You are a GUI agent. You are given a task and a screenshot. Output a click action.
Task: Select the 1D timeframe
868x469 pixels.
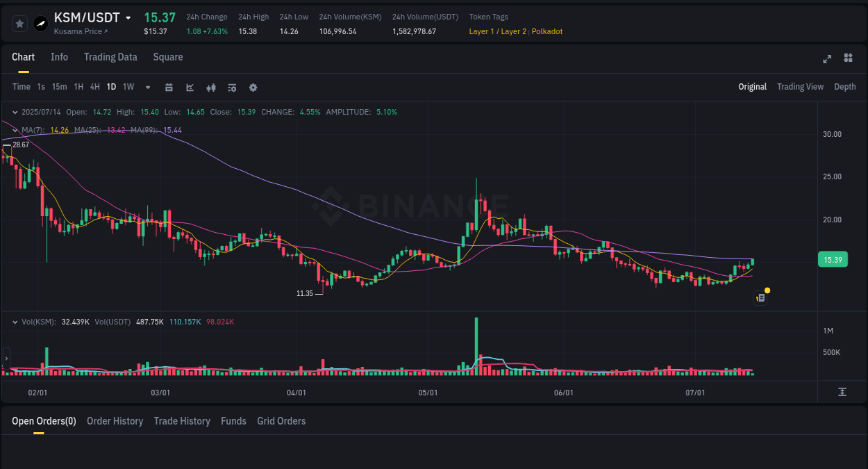coord(111,87)
